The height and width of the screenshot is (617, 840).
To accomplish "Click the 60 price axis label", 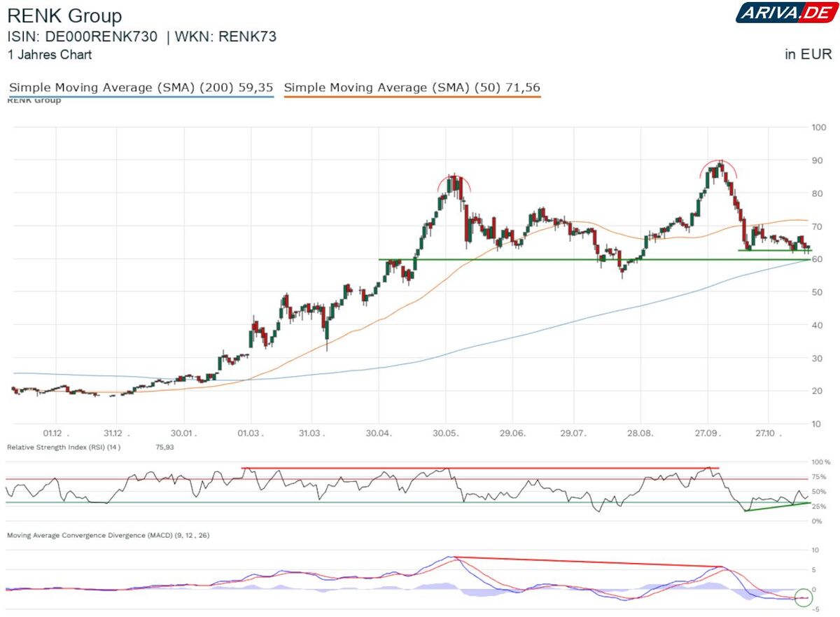I will pyautogui.click(x=816, y=259).
